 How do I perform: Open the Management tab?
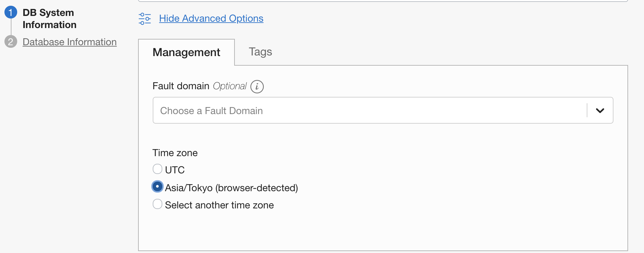(x=186, y=53)
